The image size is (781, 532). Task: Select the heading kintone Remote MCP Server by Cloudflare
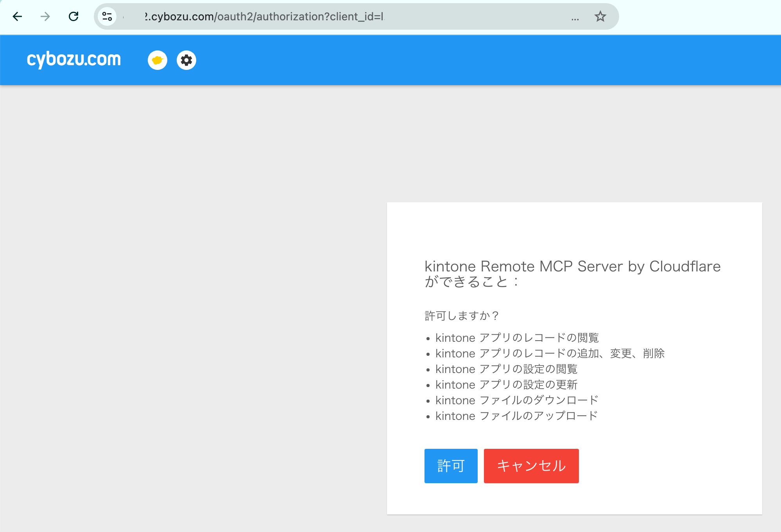(572, 267)
